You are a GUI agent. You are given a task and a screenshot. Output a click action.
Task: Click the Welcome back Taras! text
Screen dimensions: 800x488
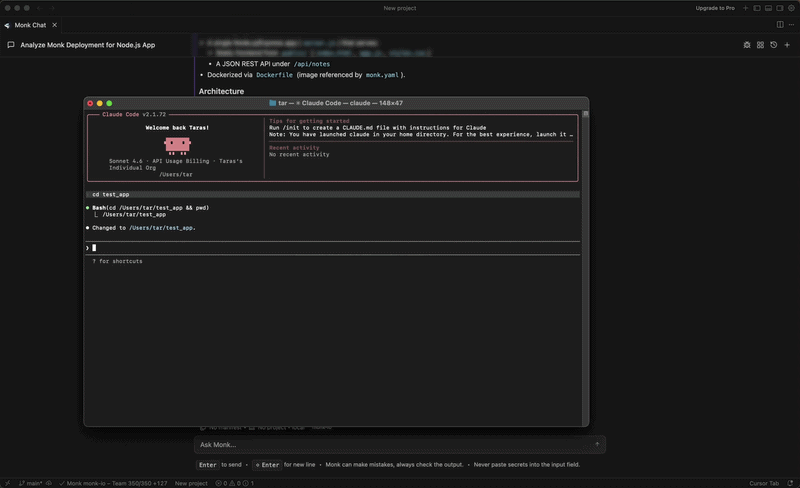pyautogui.click(x=177, y=128)
